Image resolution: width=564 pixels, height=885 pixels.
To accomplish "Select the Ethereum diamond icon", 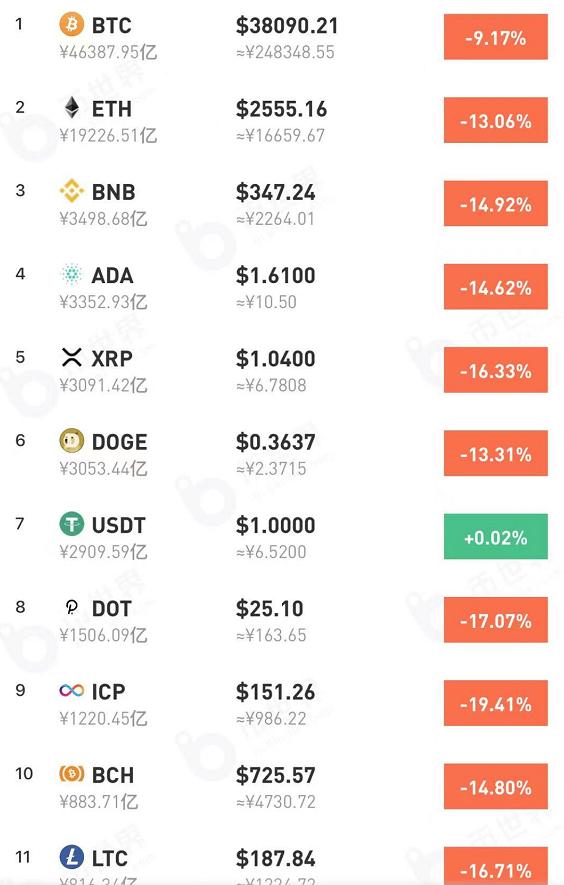I will 72,108.
